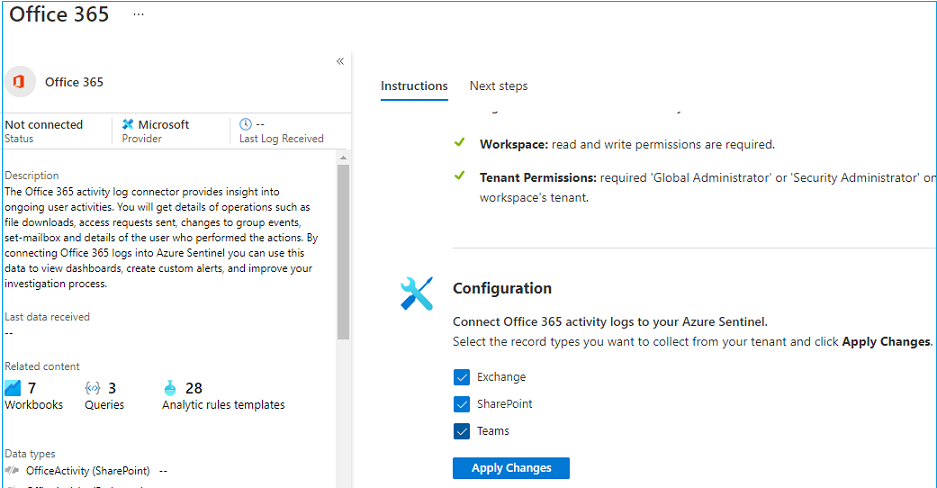Screen dimensions: 937x488
Task: Click the Description label
Action: tap(32, 175)
